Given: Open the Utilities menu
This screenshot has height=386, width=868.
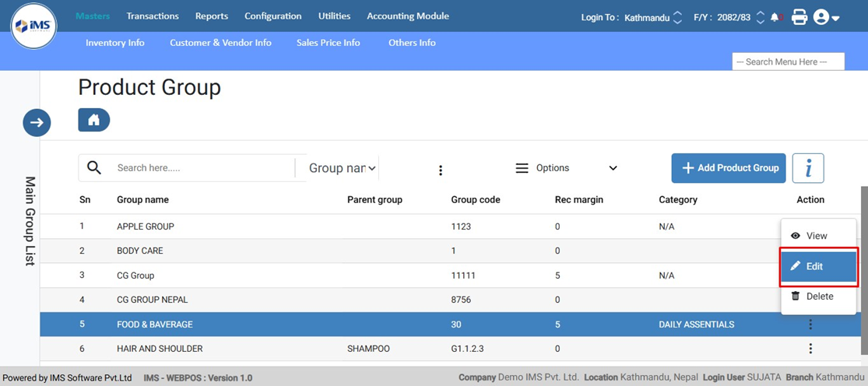Looking at the screenshot, I should [335, 16].
